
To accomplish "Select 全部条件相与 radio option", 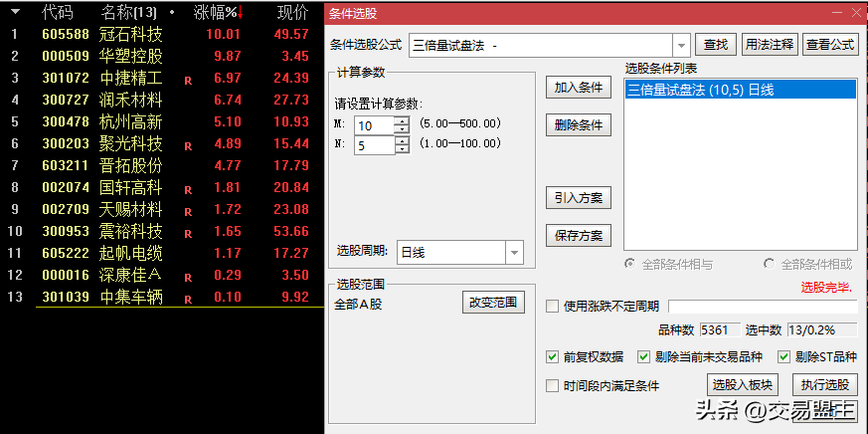I will click(x=669, y=265).
